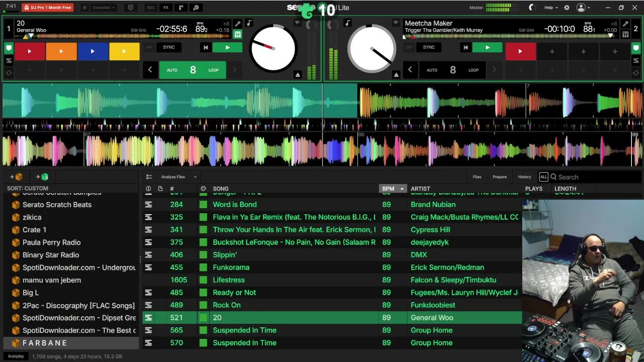The image size is (644, 362).
Task: Click Analyze Files button
Action: (x=173, y=177)
